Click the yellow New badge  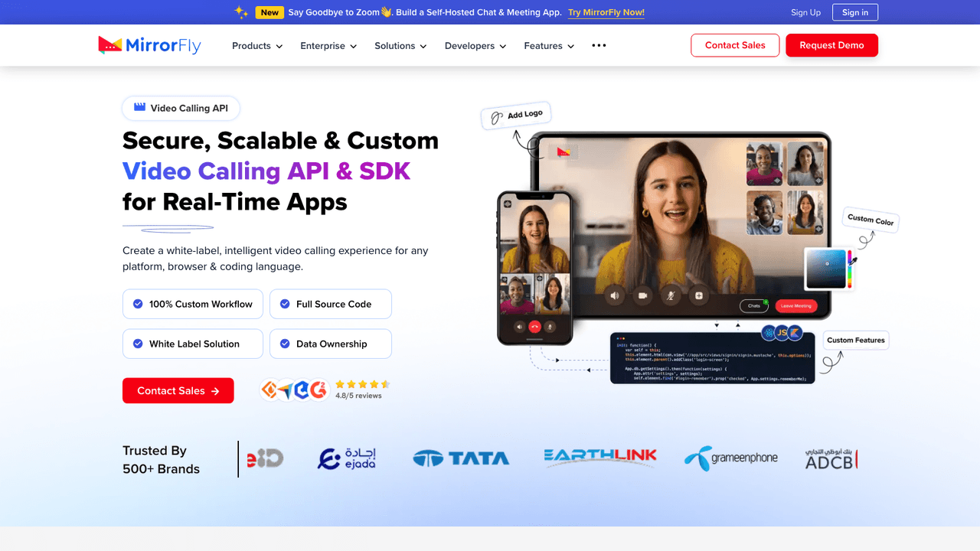[x=269, y=12]
